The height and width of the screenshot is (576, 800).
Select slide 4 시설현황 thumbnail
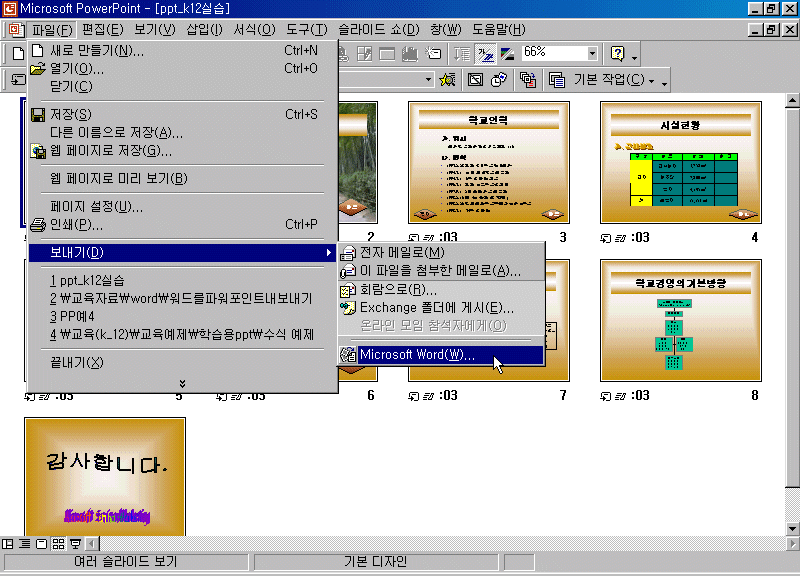click(681, 163)
